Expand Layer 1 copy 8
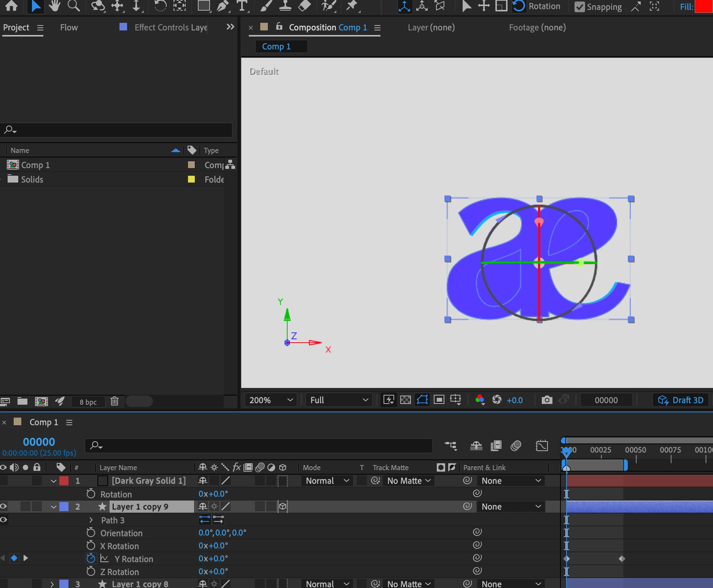This screenshot has height=588, width=713. (x=52, y=583)
